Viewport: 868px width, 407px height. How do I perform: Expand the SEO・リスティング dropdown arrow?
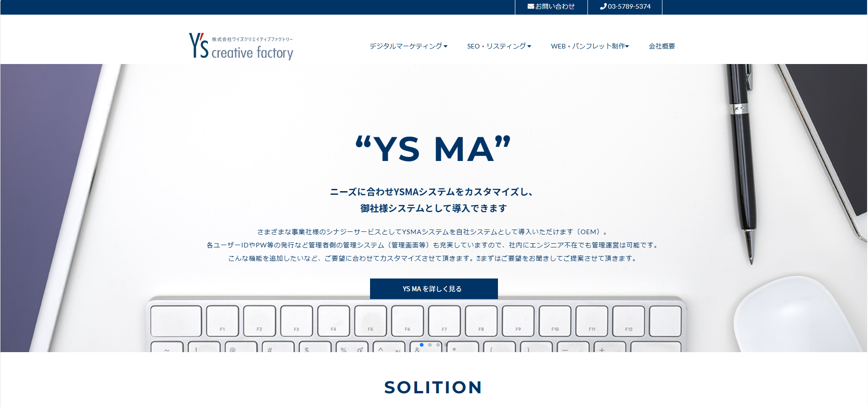529,46
